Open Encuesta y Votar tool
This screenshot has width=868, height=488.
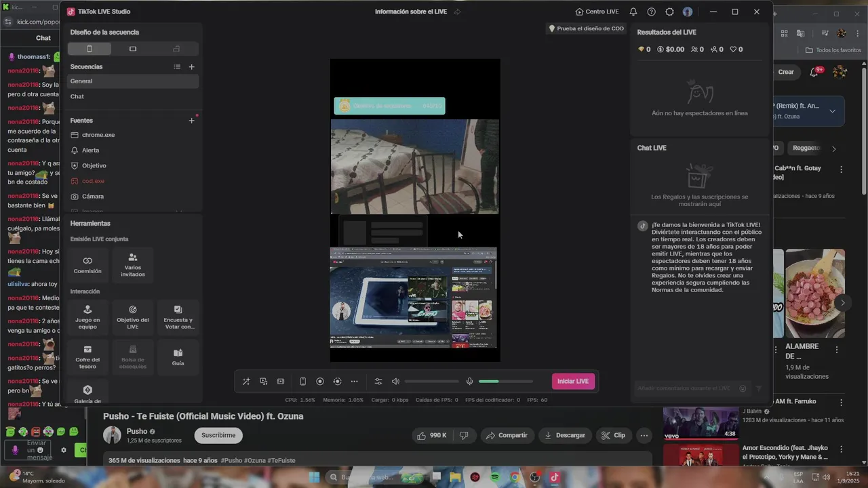(178, 317)
